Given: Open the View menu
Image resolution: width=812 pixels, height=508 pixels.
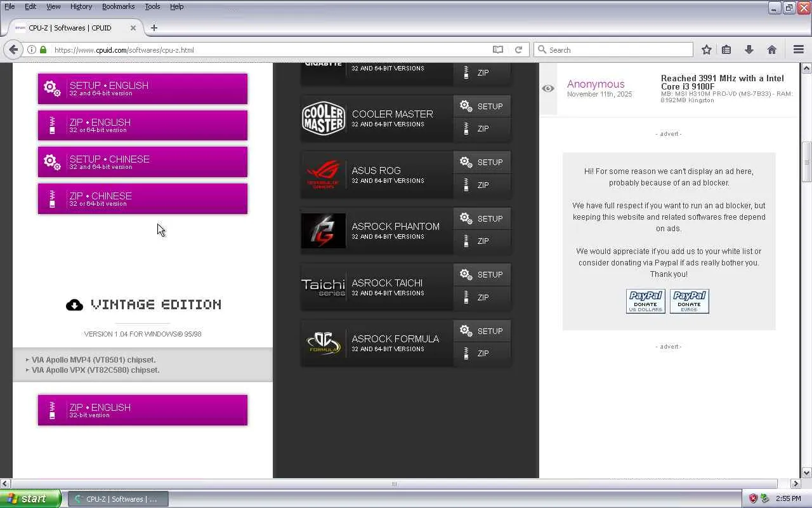Looking at the screenshot, I should point(53,6).
